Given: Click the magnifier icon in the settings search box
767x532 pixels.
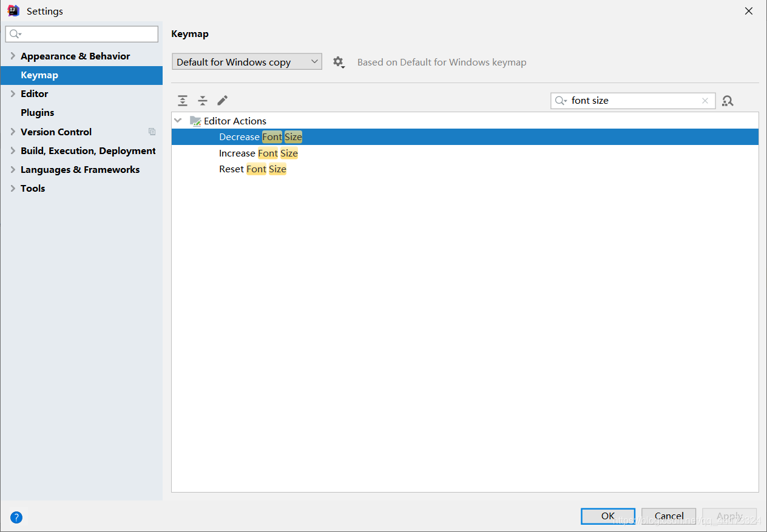Looking at the screenshot, I should [15, 34].
